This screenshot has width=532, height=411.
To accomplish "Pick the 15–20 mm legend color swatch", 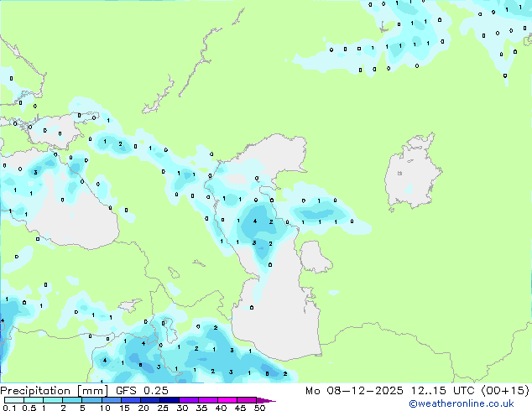I will (131, 400).
